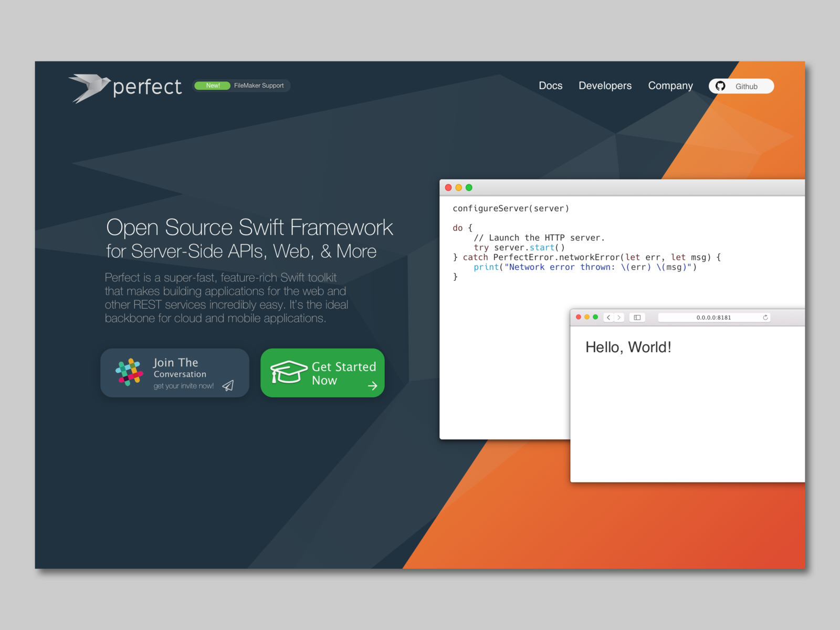Click the graduation cap icon on Get Started Now
This screenshot has height=630, width=840.
[x=289, y=373]
